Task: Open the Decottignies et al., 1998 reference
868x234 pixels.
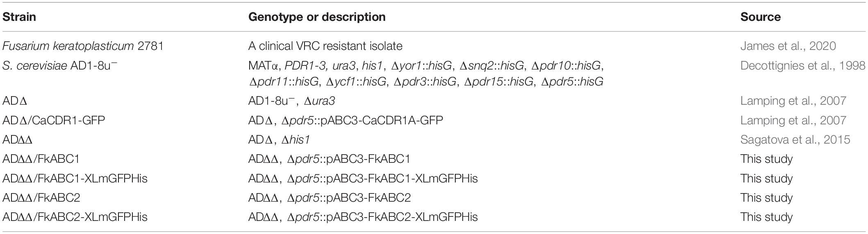Action: 803,65
